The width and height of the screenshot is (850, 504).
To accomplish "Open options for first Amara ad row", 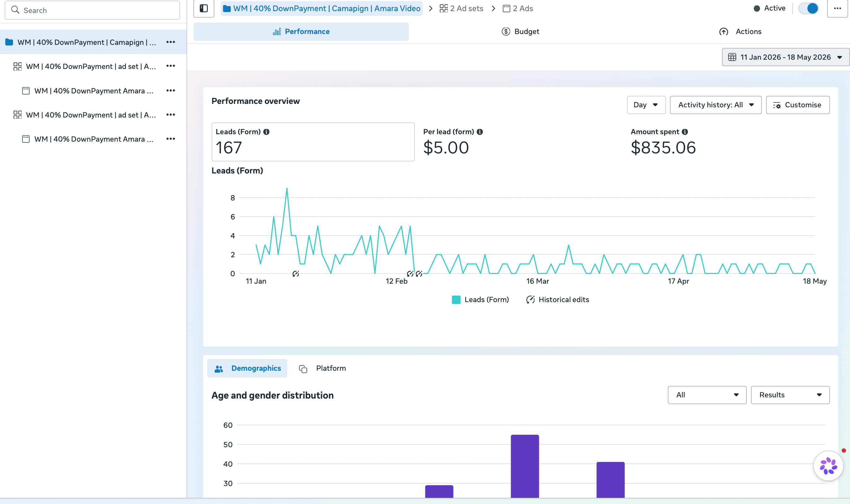I will click(170, 91).
